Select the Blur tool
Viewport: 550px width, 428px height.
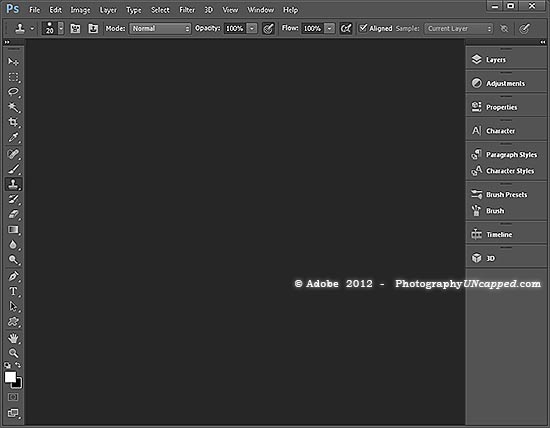13,245
